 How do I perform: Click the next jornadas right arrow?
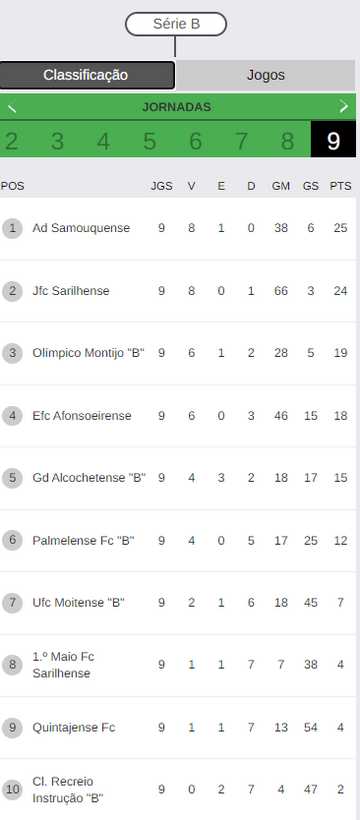pyautogui.click(x=344, y=107)
